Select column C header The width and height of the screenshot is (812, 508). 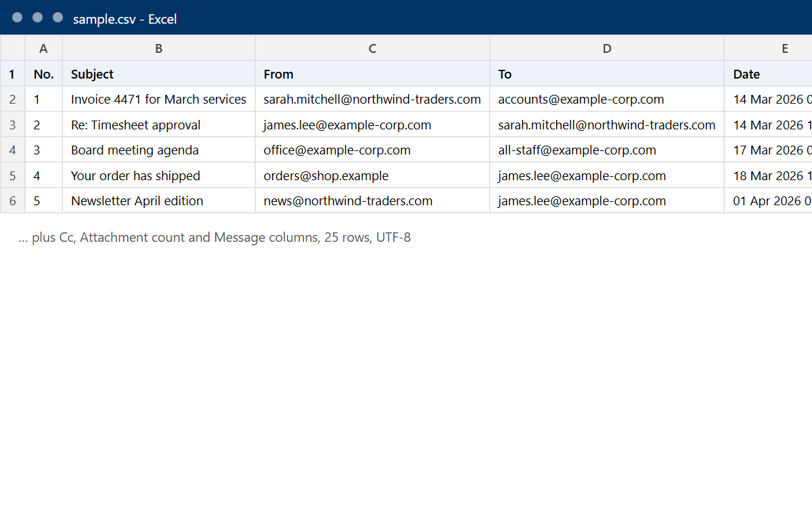pos(373,48)
